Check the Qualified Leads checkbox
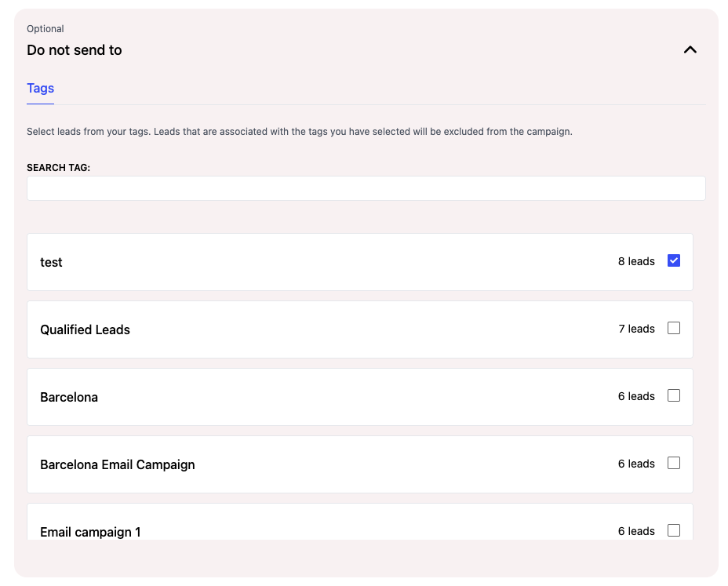Image resolution: width=728 pixels, height=586 pixels. click(674, 328)
